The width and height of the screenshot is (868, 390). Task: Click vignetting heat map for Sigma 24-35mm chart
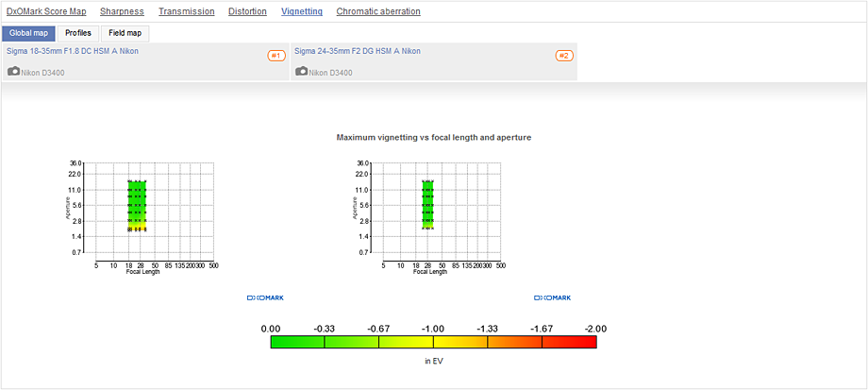[x=427, y=204]
